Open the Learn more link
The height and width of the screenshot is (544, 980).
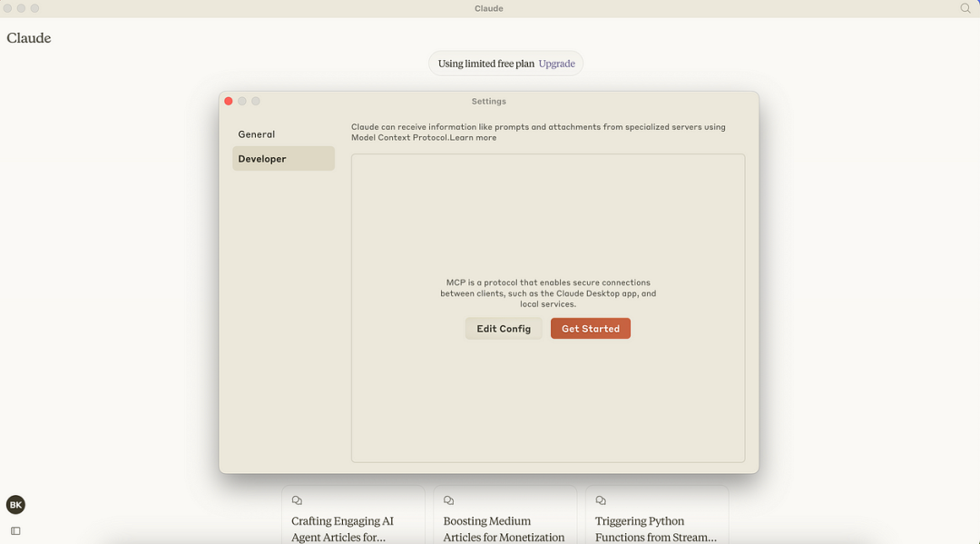coord(473,137)
